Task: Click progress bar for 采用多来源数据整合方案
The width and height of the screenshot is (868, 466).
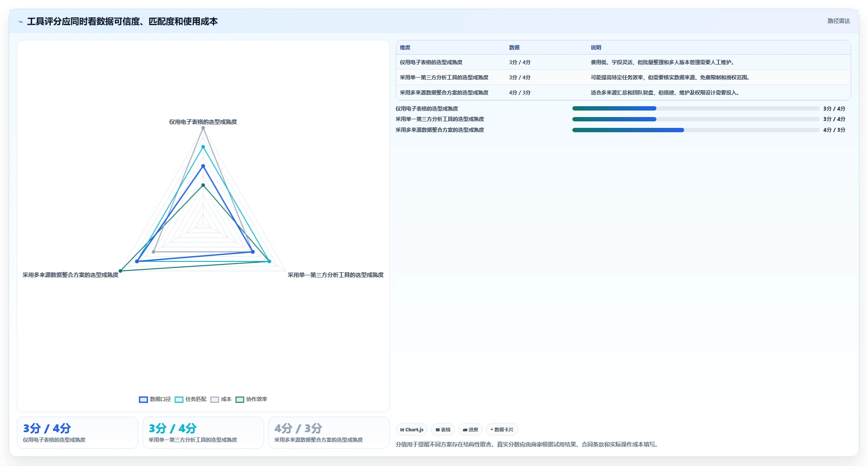Action: (696, 130)
